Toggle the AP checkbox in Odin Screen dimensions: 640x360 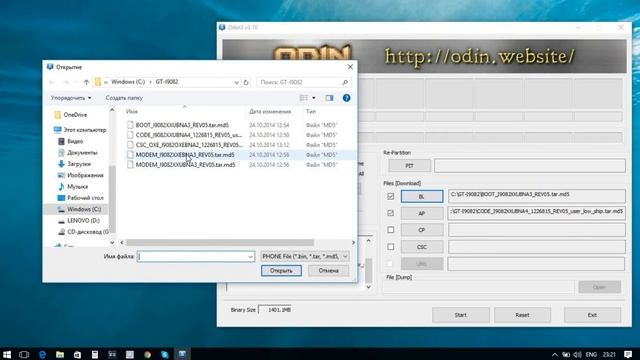391,213
